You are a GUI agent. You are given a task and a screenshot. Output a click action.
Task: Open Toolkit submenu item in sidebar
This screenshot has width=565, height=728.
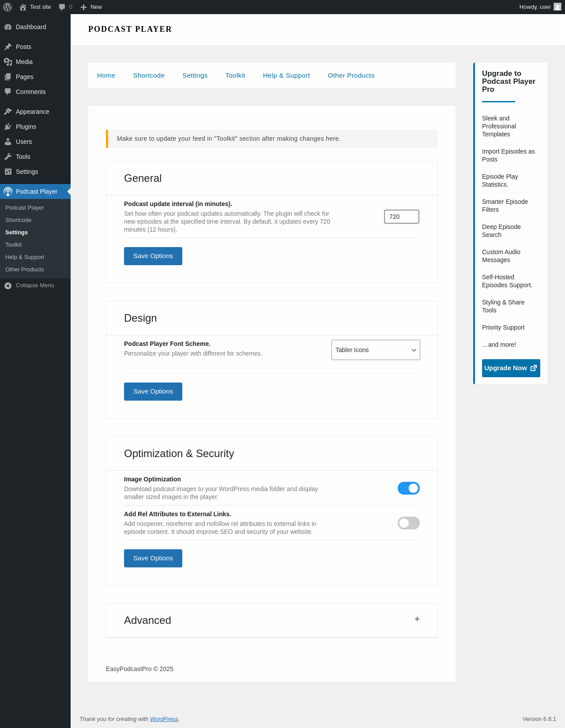tap(13, 244)
